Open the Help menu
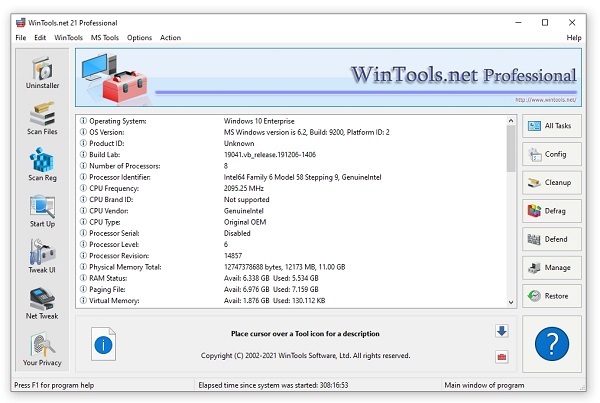 pyautogui.click(x=574, y=38)
